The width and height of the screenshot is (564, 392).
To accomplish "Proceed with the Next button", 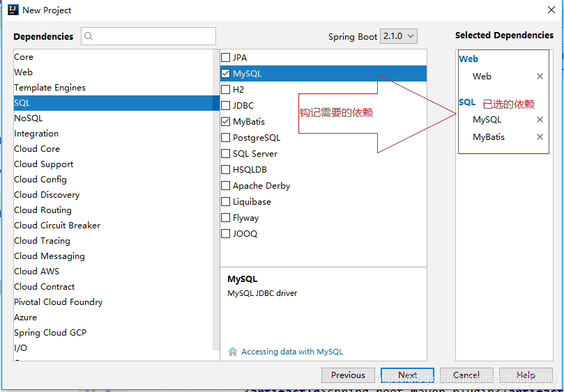I will (407, 375).
